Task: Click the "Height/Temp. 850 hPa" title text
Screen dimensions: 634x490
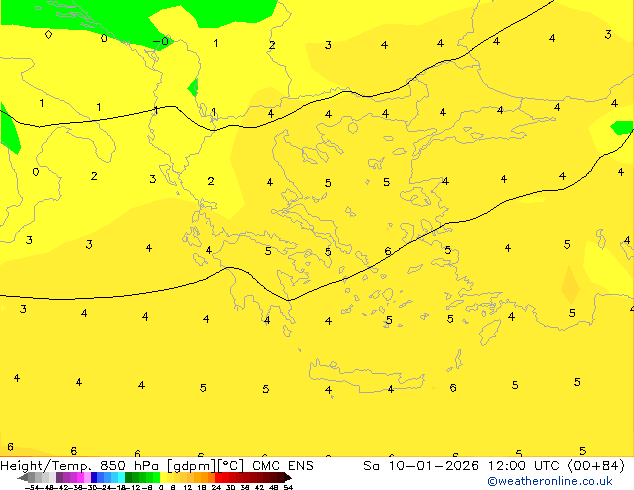Action: (x=79, y=466)
